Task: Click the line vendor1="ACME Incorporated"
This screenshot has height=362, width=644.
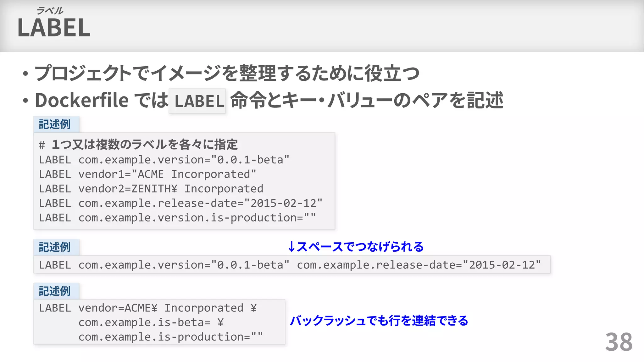Action: pyautogui.click(x=147, y=174)
